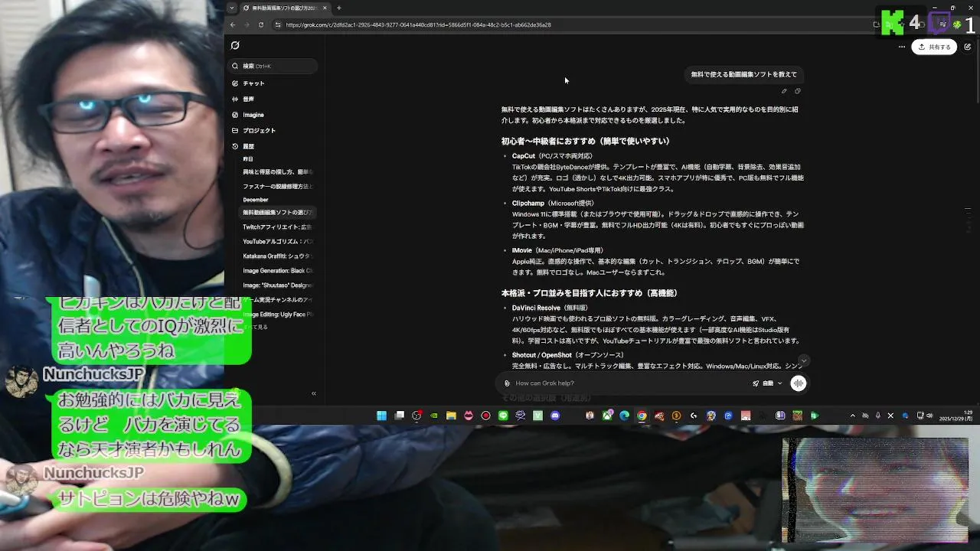
Task: Click the CapCut list item name
Action: [x=524, y=156]
